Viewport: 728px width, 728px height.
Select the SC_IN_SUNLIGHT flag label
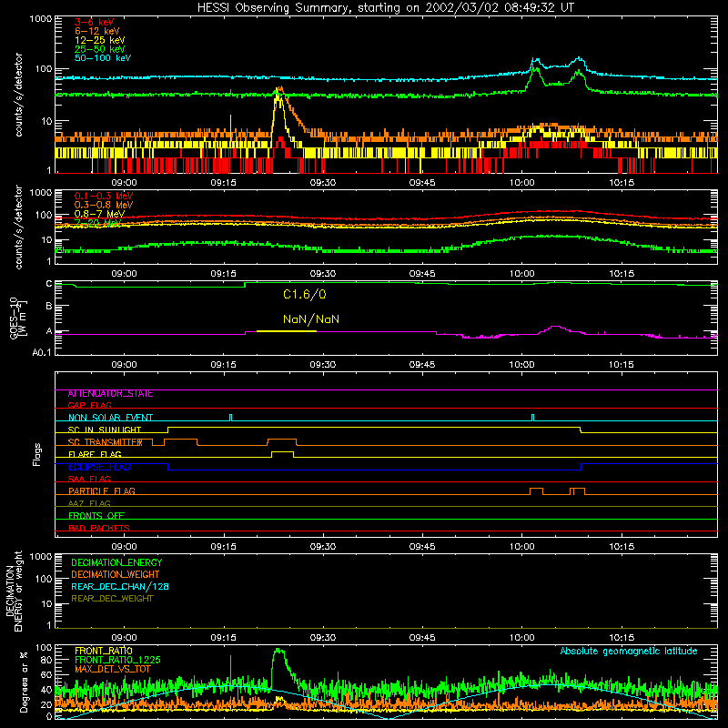105,430
